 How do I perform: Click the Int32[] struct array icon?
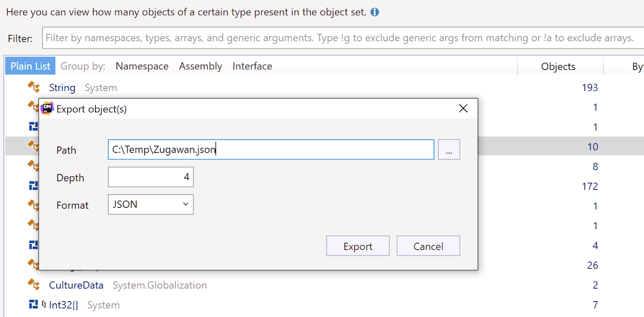coord(33,305)
